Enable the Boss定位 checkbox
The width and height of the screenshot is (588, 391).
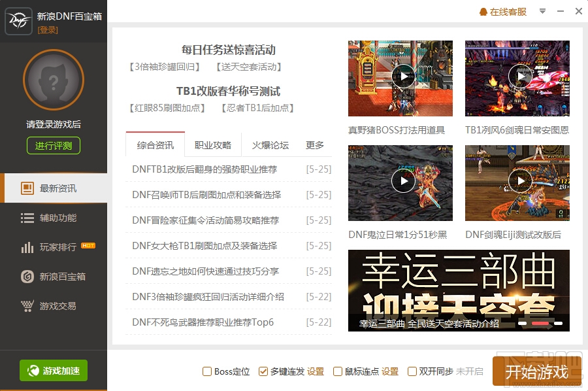click(x=206, y=371)
